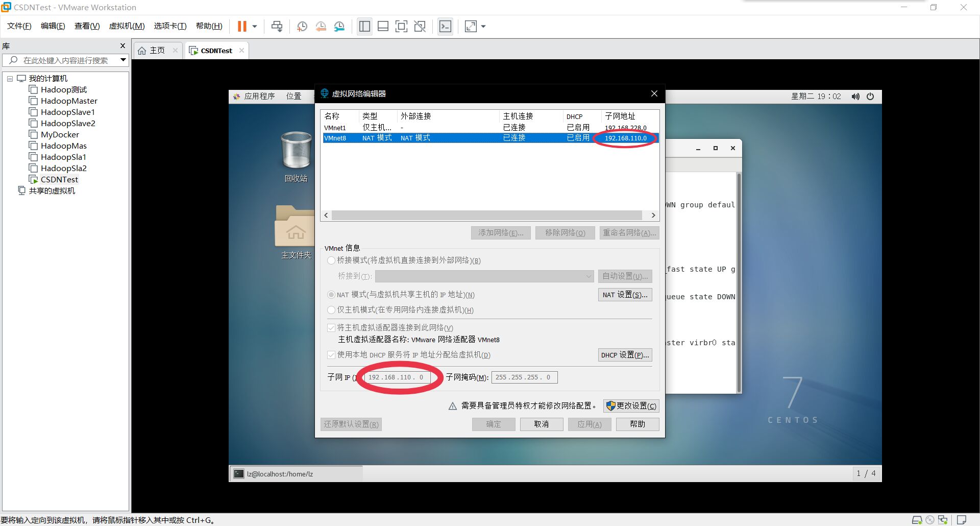Click the send Ctrl+Alt+Del toolbar icon

pos(277,26)
